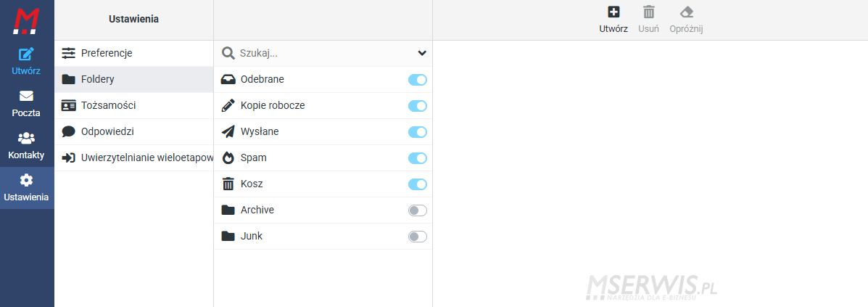Open Poczta envelope icon
Image resolution: width=868 pixels, height=307 pixels.
pyautogui.click(x=26, y=96)
